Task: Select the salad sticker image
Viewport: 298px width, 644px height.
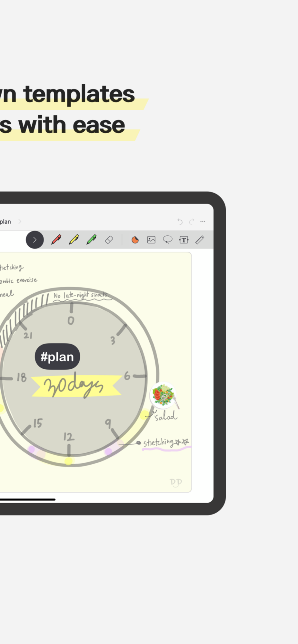Action: pos(164,395)
